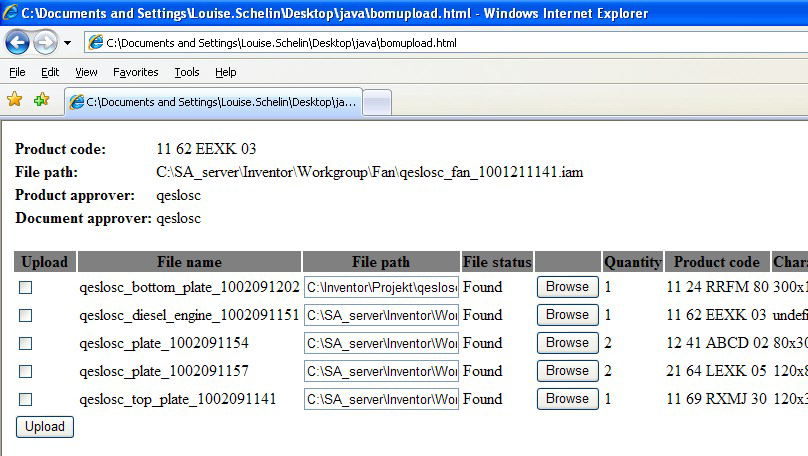Click the browser Back arrow button
Screen dimensions: 808x456
[x=18, y=43]
